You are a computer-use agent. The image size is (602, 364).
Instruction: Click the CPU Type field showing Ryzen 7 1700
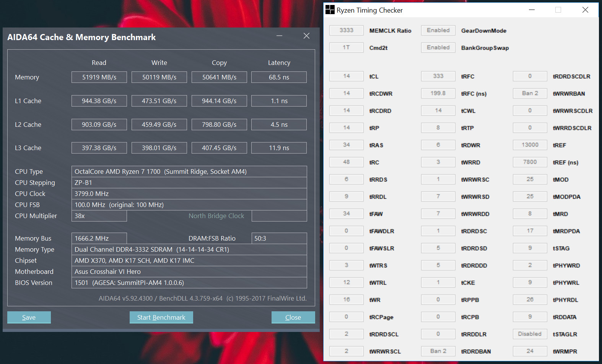click(189, 171)
